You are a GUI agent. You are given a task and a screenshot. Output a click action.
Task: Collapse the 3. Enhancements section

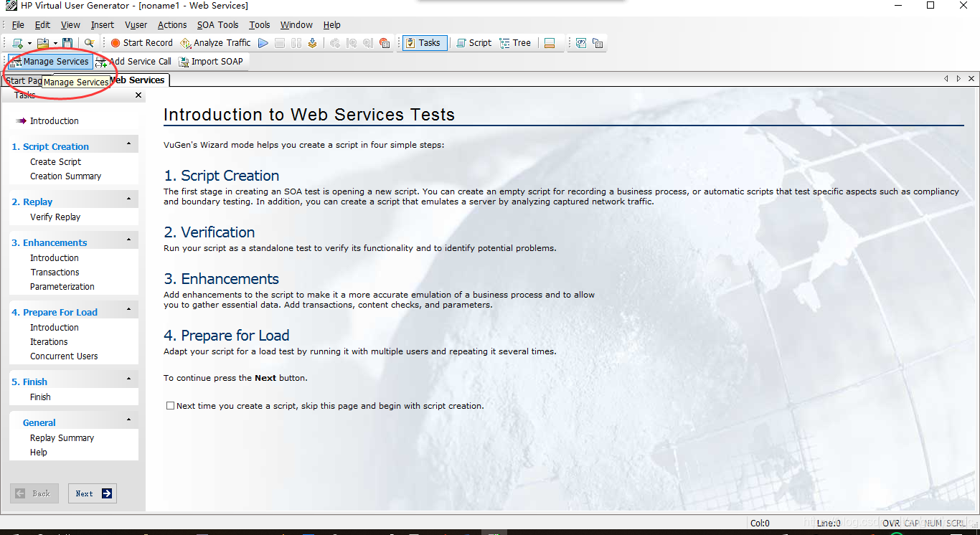coord(128,240)
